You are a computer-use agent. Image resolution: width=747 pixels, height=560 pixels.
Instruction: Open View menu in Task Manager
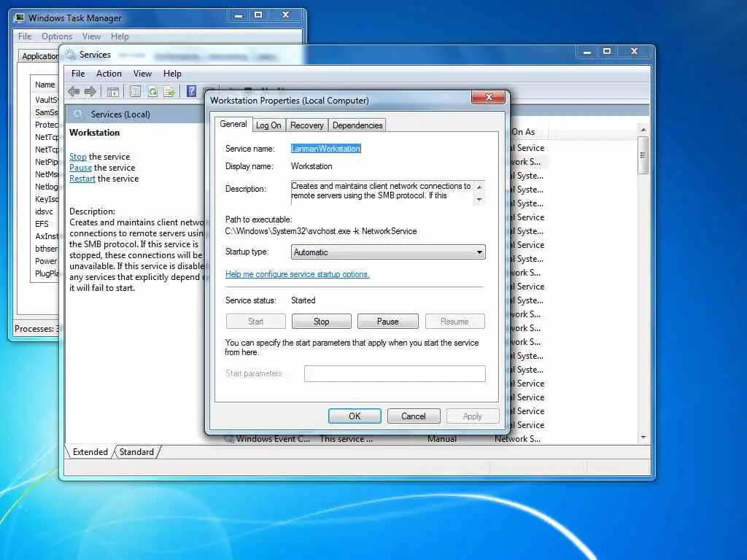(x=91, y=36)
